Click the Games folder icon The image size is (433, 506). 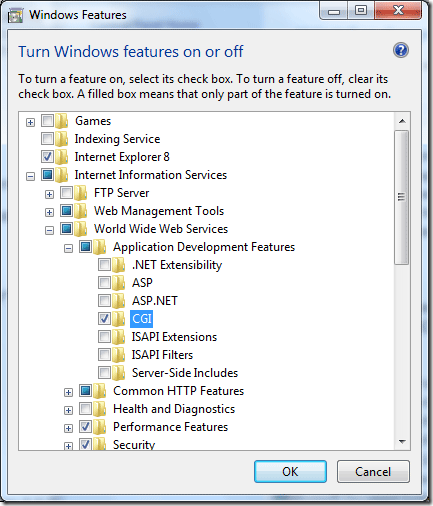(x=62, y=121)
